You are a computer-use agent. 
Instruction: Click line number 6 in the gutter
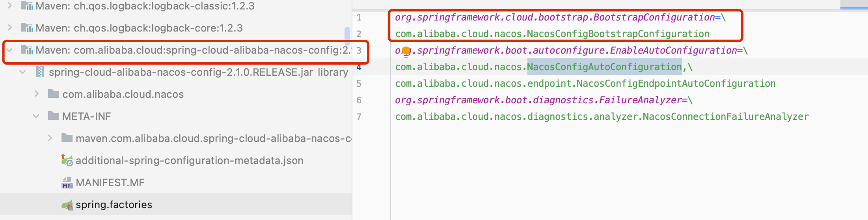[359, 100]
